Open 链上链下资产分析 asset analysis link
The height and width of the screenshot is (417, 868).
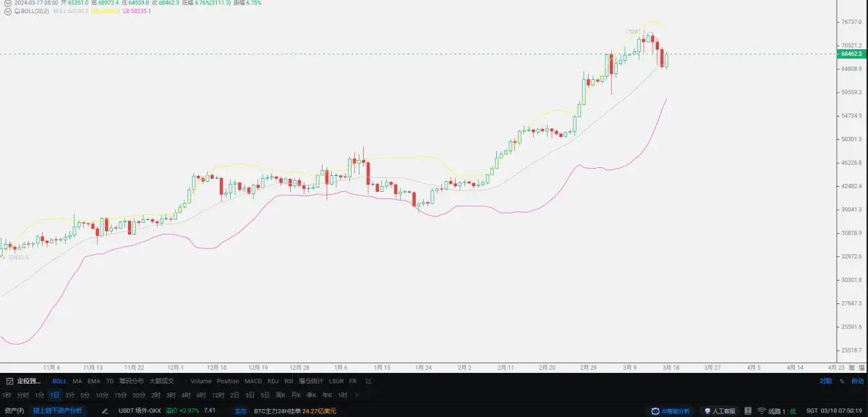[57, 410]
